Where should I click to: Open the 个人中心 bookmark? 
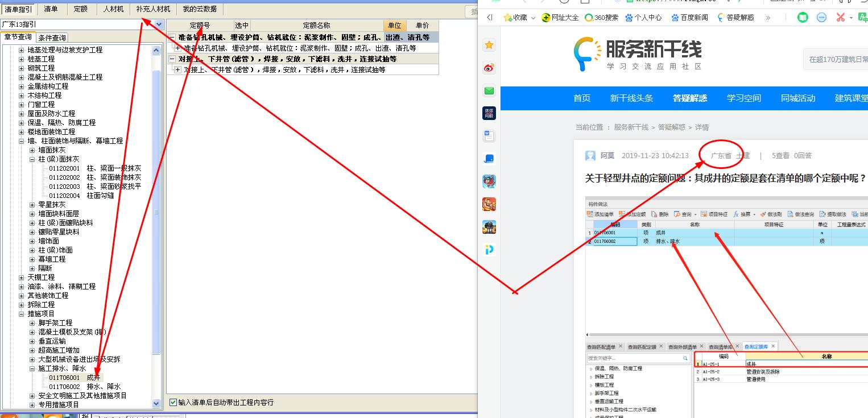pos(643,18)
